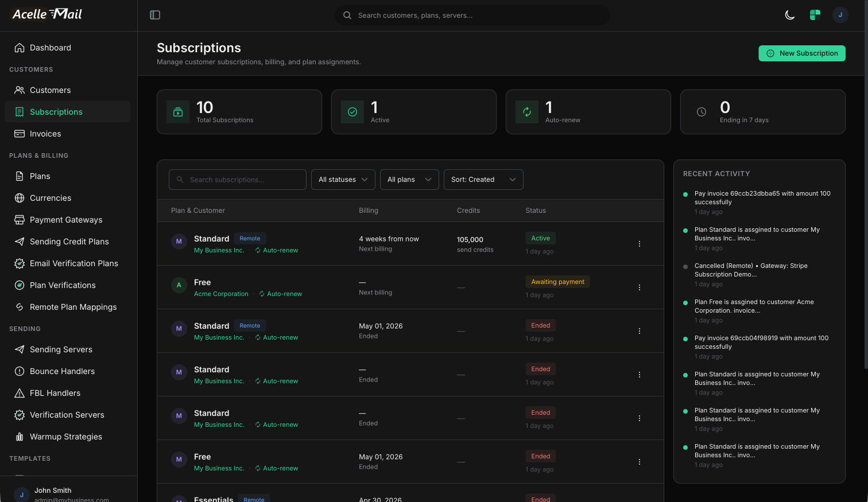
Task: Open actions menu for Awaiting payment row
Action: coord(640,287)
